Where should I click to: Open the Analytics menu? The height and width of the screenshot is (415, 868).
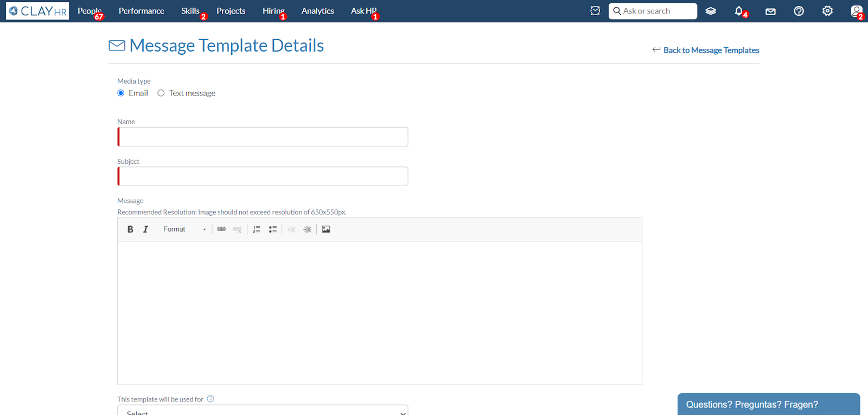point(318,11)
